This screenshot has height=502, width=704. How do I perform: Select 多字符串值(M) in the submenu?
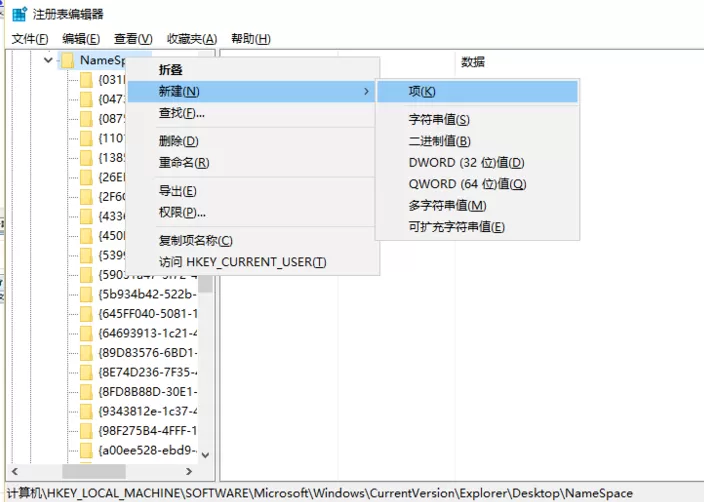[x=477, y=206]
